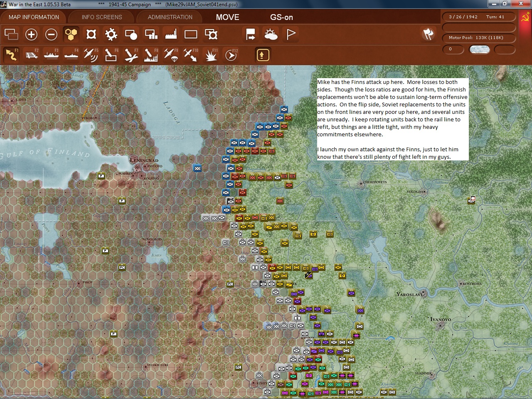The width and height of the screenshot is (532, 399).
Task: Select the F12 arrow-in-circle mode icon
Action: [231, 54]
